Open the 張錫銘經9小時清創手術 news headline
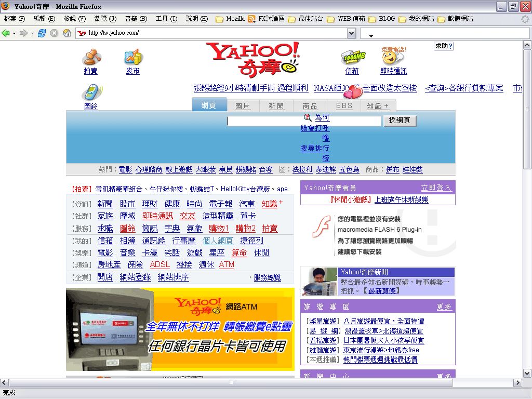This screenshot has height=399, width=532. [x=251, y=88]
